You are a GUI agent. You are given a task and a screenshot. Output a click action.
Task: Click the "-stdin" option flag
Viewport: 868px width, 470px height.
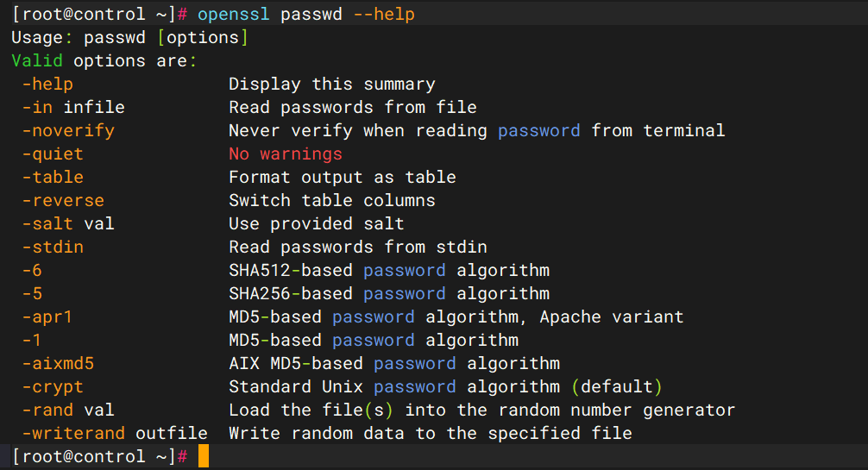click(x=53, y=248)
